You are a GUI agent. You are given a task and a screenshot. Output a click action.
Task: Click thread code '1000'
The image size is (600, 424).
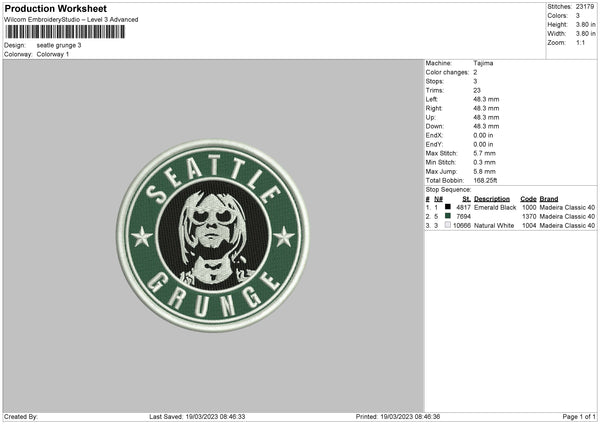tap(529, 207)
